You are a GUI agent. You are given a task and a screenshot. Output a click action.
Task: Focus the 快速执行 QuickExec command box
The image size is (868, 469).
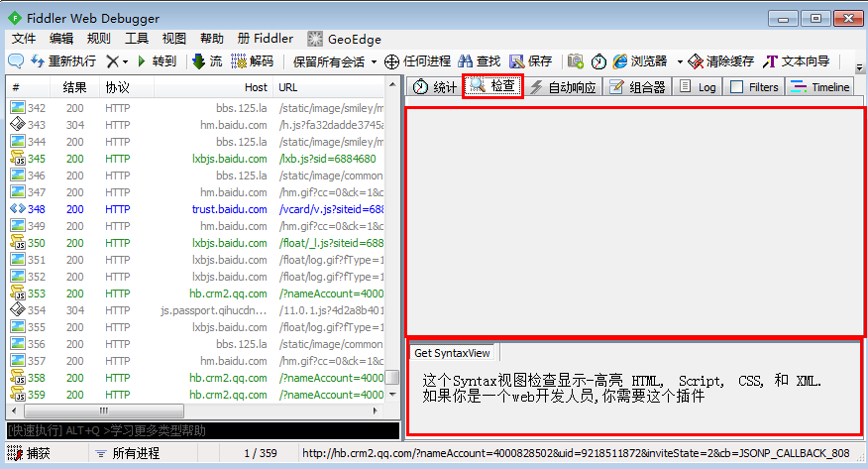[203, 430]
